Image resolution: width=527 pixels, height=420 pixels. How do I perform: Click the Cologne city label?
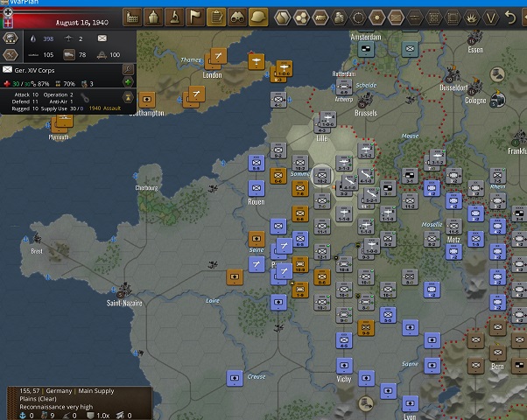pos(475,101)
